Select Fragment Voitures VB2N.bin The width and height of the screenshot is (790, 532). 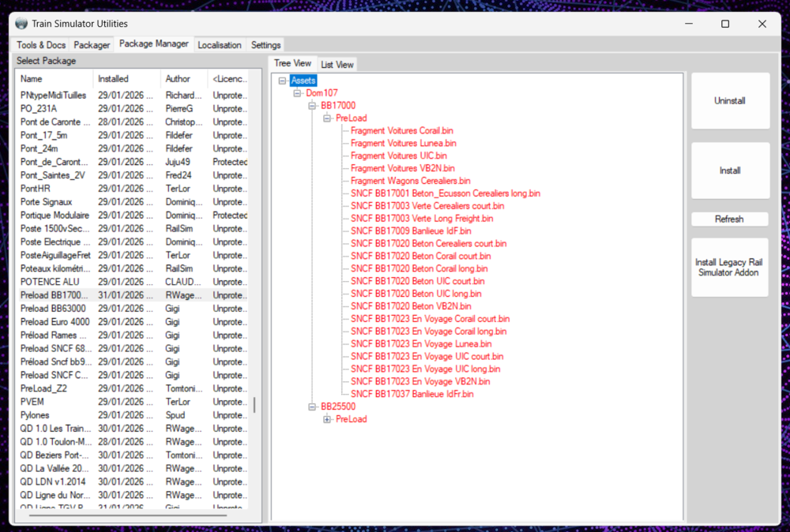click(403, 169)
